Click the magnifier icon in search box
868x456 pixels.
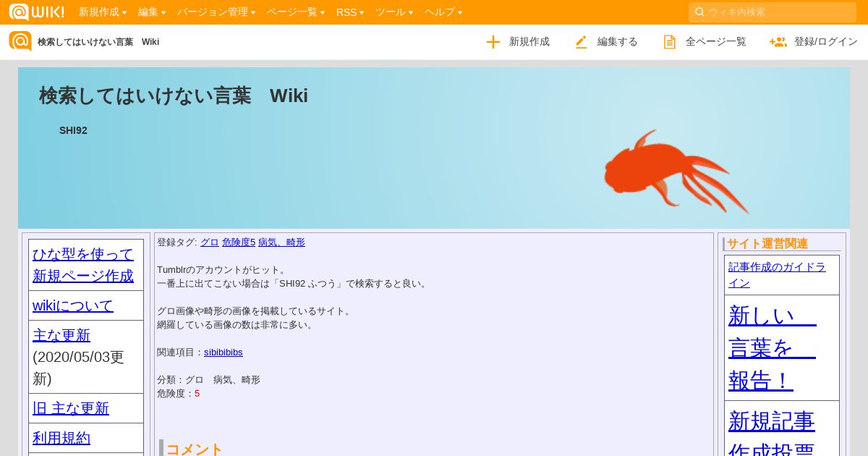(699, 12)
